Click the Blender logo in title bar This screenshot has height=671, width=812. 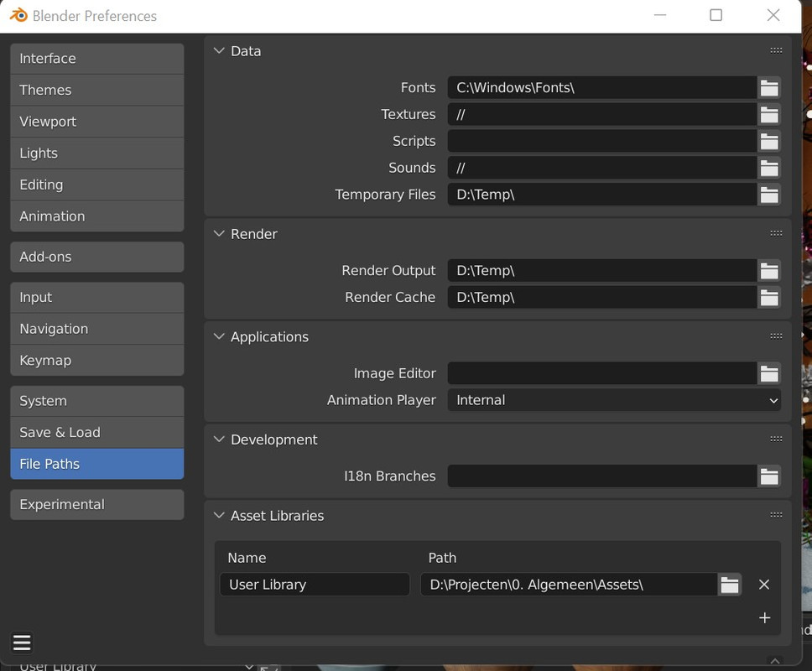(x=18, y=16)
